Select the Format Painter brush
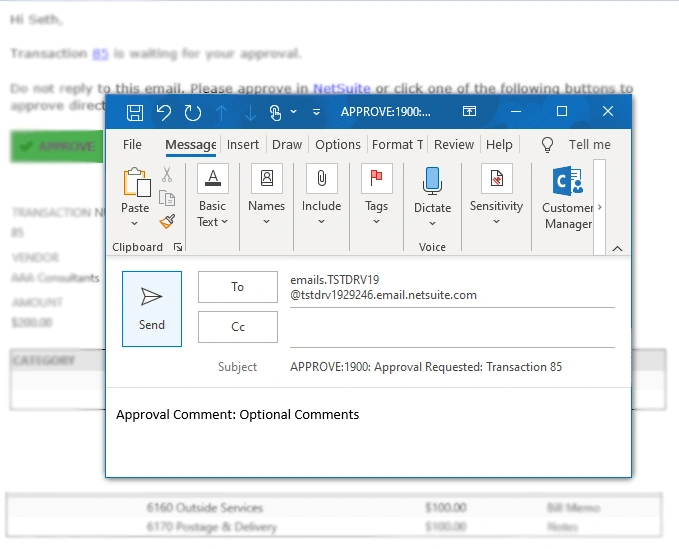Screen dimensions: 679x549 click(167, 221)
